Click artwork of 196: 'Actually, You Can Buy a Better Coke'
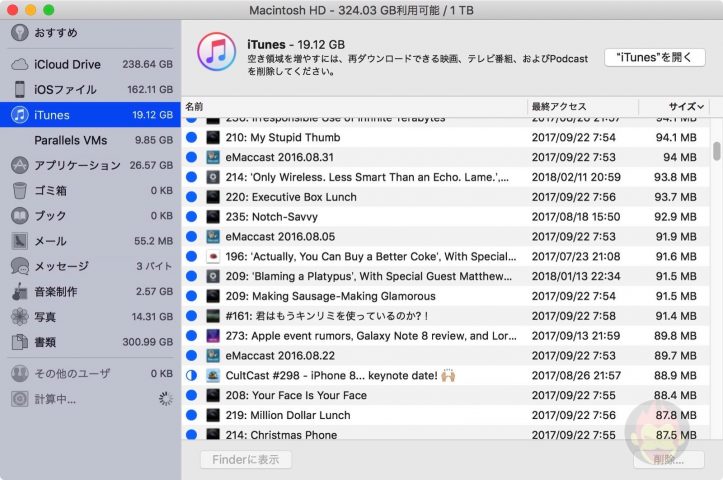The width and height of the screenshot is (723, 480). pyautogui.click(x=213, y=256)
